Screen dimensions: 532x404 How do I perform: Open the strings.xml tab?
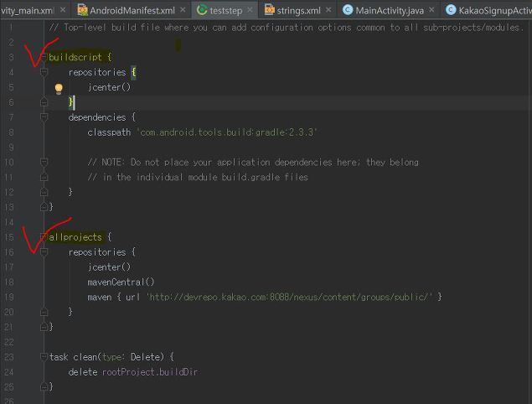tap(298, 10)
